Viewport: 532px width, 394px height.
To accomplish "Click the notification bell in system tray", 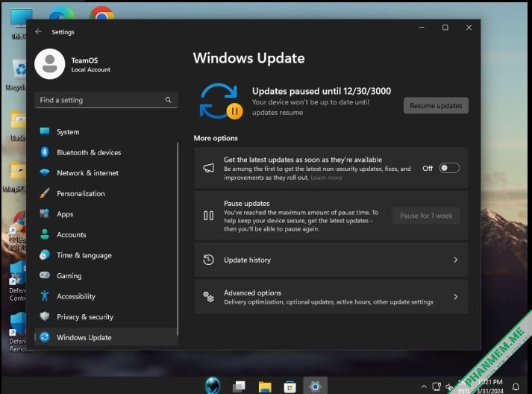I will [x=516, y=387].
